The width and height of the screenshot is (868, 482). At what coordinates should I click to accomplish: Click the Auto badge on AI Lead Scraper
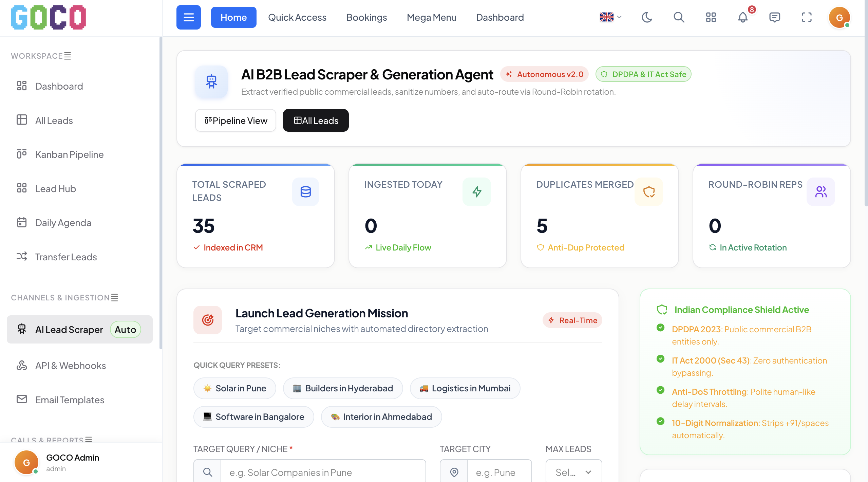(125, 330)
